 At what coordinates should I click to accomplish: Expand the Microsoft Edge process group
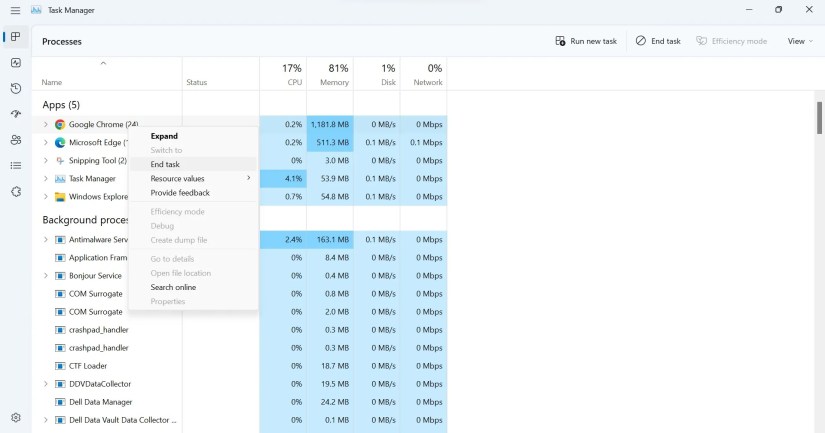pos(45,143)
